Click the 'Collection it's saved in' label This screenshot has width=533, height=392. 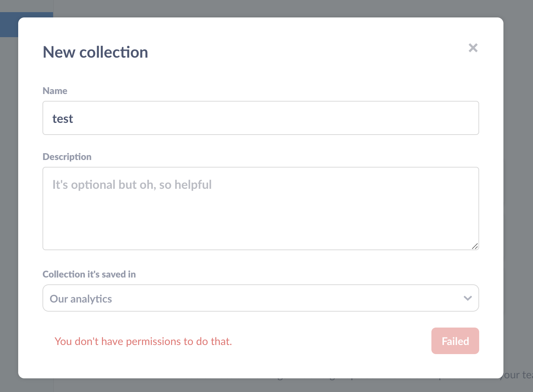[x=89, y=274]
